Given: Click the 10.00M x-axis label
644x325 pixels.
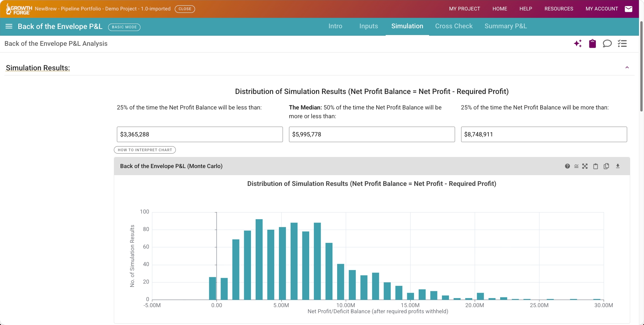Looking at the screenshot, I should [346, 305].
